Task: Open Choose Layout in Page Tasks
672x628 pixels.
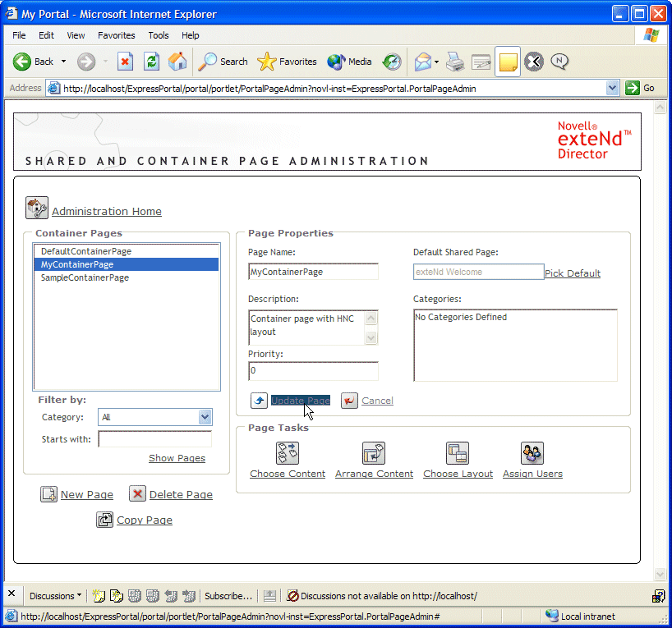Action: (457, 452)
